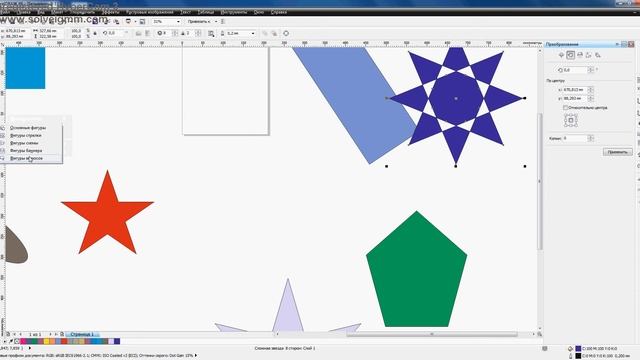Open the Таблица menu
Image resolution: width=640 pixels, height=360 pixels.
tap(206, 12)
